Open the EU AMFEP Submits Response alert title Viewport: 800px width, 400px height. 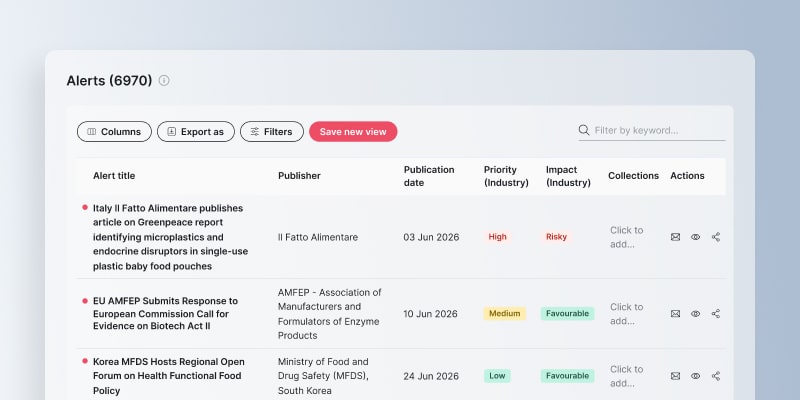[x=165, y=314]
